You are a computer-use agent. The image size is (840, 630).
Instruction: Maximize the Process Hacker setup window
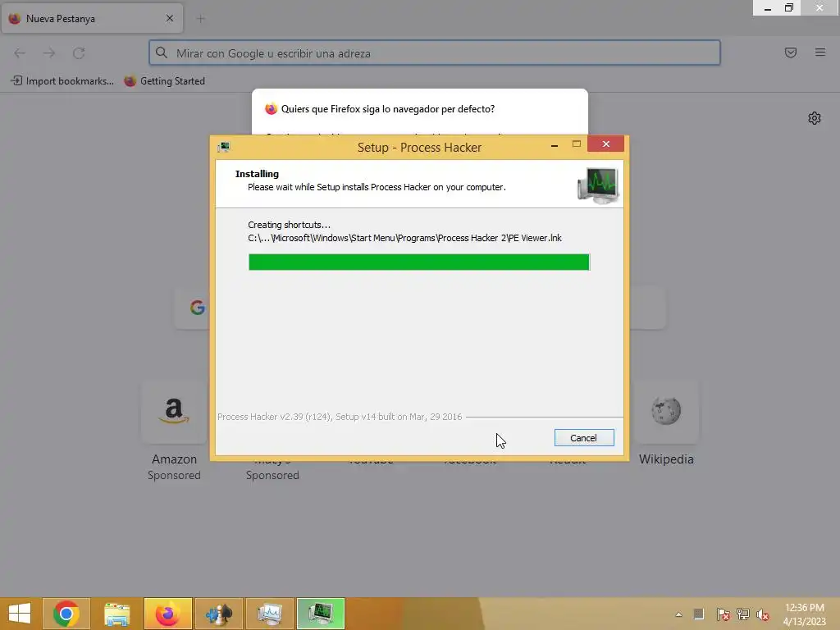(577, 144)
